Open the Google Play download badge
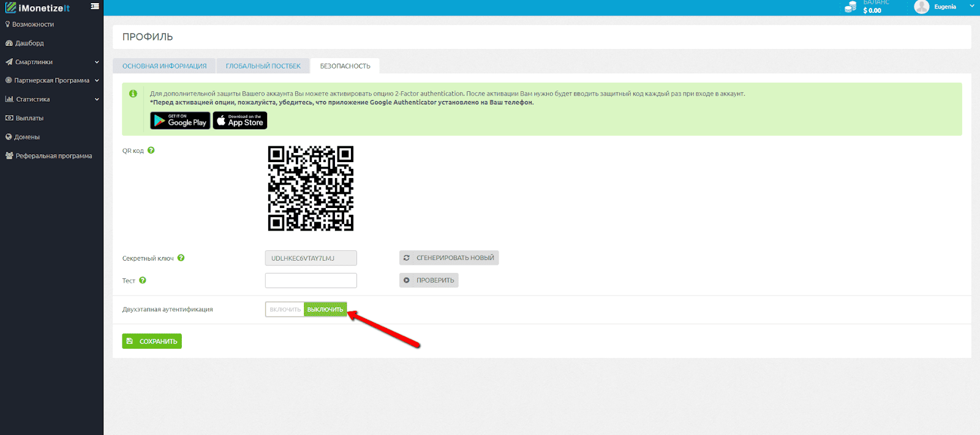This screenshot has width=980, height=435. [180, 121]
